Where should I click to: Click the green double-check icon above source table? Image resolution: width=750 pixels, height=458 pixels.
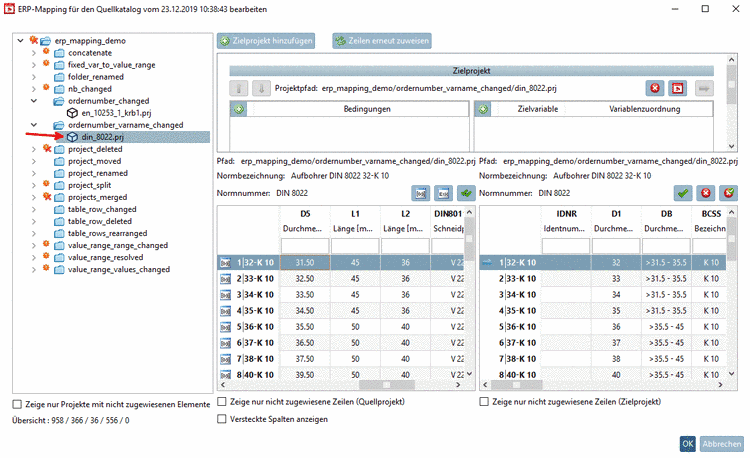pos(465,192)
